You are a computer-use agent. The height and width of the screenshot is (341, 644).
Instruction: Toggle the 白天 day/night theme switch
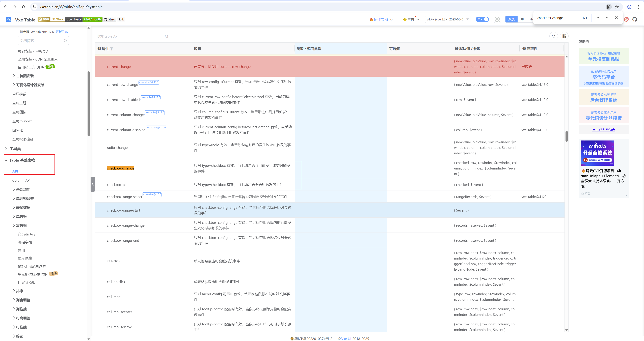click(x=482, y=19)
